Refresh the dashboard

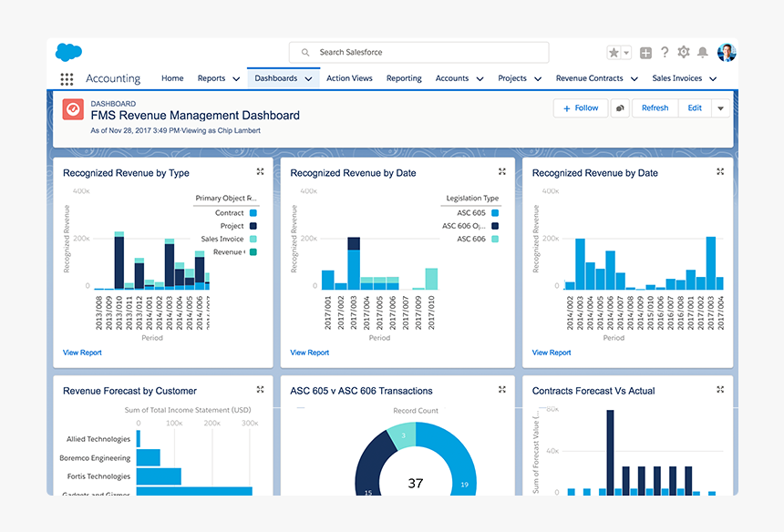(655, 107)
